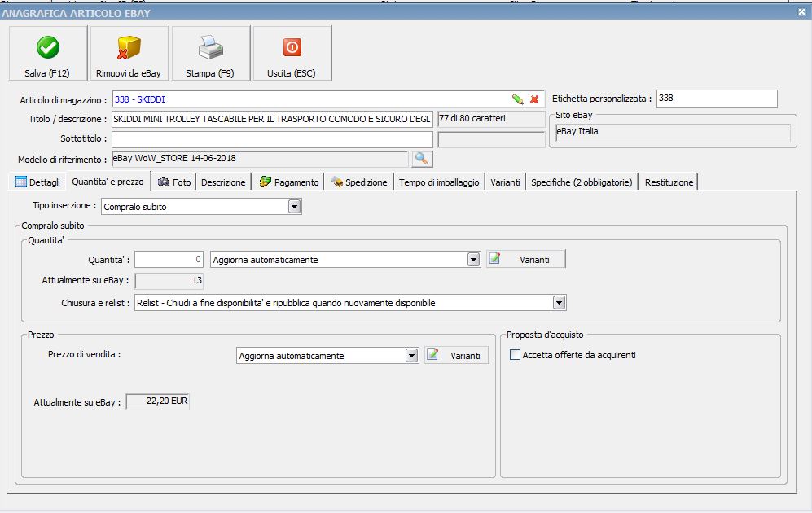Screen dimensions: 812x513
Task: Open the Dettagli tab
Action: click(38, 182)
